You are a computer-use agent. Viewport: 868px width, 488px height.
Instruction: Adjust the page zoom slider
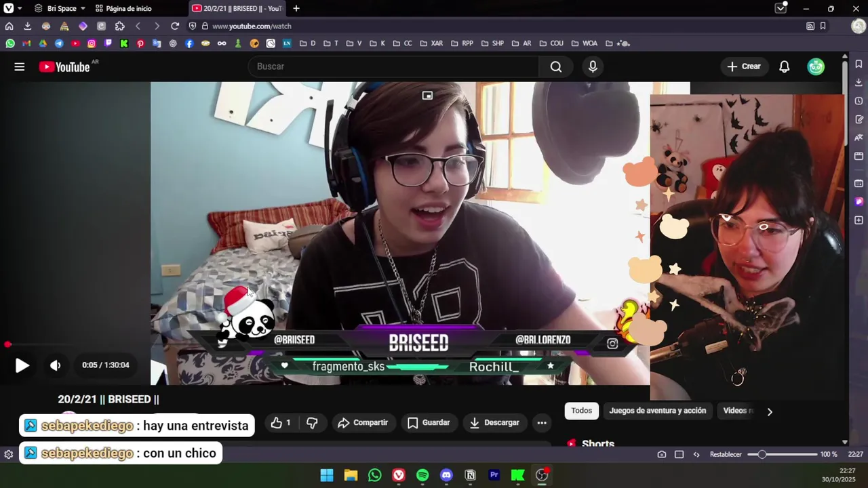(783, 455)
